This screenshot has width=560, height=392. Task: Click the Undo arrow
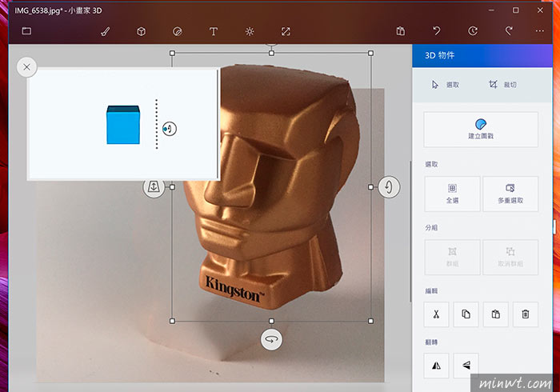coord(437,31)
